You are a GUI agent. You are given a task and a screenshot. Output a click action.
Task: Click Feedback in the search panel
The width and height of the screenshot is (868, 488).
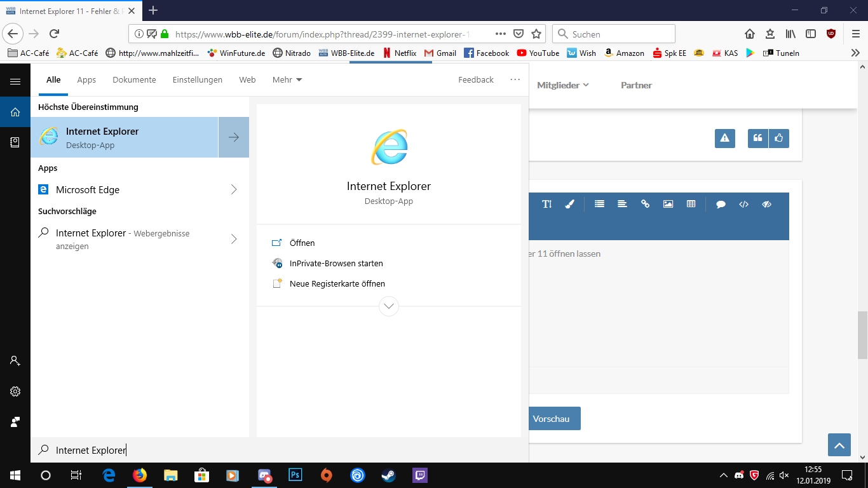click(476, 79)
